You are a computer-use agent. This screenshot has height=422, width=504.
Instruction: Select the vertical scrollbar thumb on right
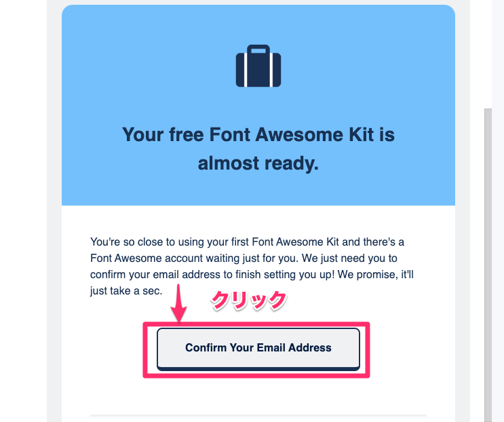pos(488,265)
